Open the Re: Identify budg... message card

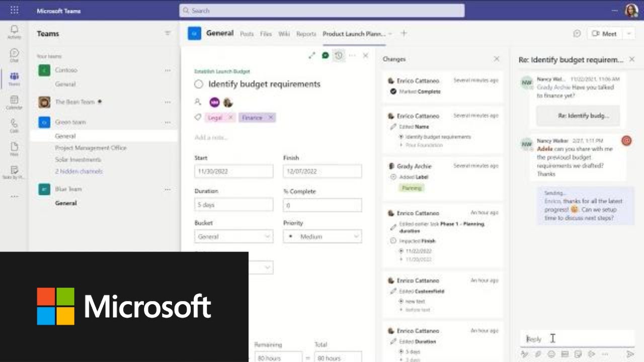click(x=578, y=116)
